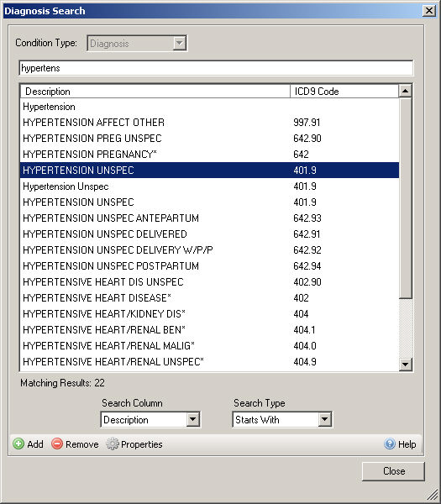Viewport: 441px width, 504px height.
Task: Expand the Search Column dropdown arrow
Action: [x=192, y=419]
